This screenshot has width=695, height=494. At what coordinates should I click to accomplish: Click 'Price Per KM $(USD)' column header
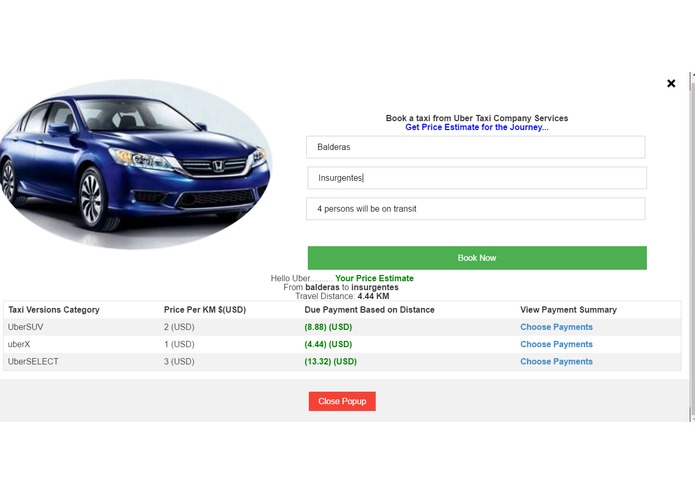click(205, 310)
